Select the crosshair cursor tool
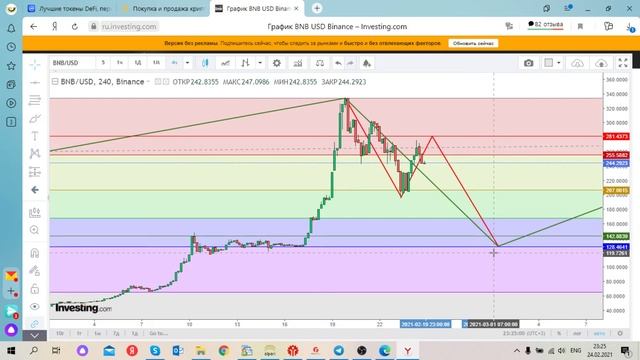Image resolution: width=640 pixels, height=360 pixels. point(35,64)
